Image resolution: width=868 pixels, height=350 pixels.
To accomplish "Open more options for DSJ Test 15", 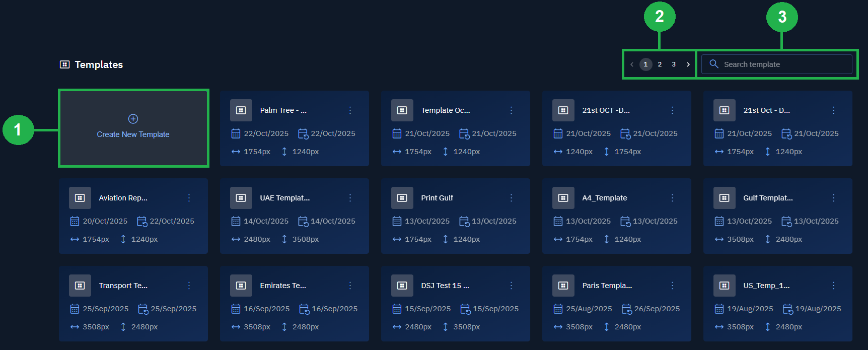I will point(512,286).
